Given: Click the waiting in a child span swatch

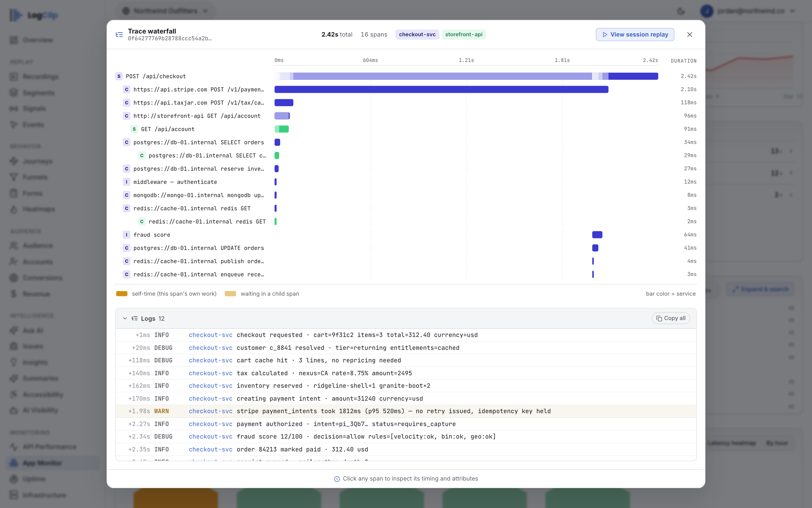Looking at the screenshot, I should [230, 294].
